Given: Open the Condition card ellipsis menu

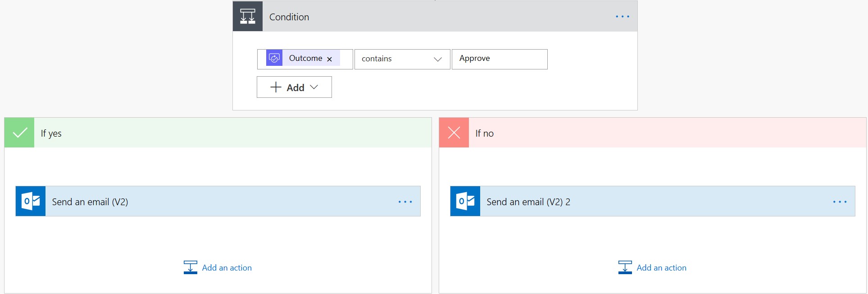Looking at the screenshot, I should (x=622, y=17).
